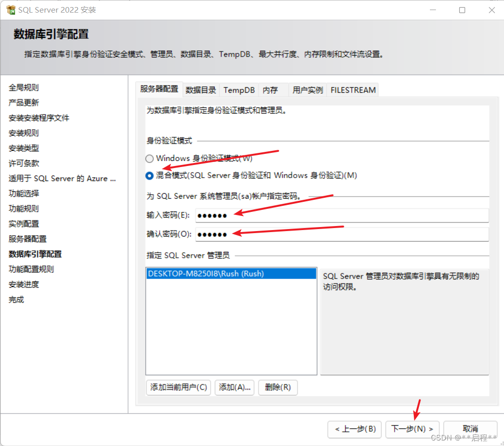Click 全局规则 step in sidebar
Viewport: 504px width, 446px height.
click(x=24, y=87)
